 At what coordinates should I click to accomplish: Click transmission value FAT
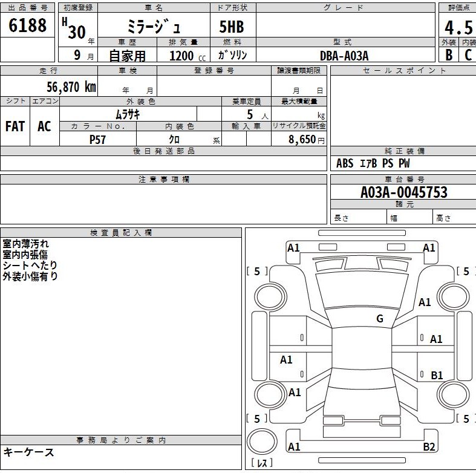(x=15, y=126)
